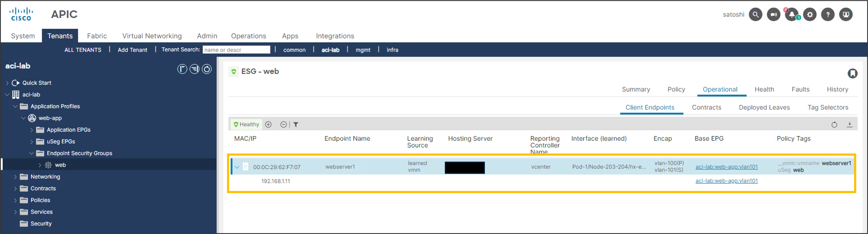The image size is (868, 234).
Task: Open the Fabric menu
Action: point(97,36)
